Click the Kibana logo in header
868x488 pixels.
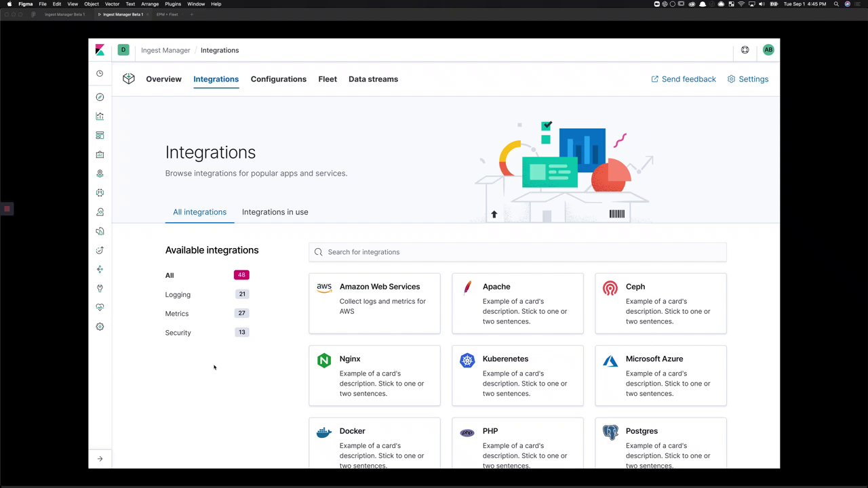(x=100, y=50)
